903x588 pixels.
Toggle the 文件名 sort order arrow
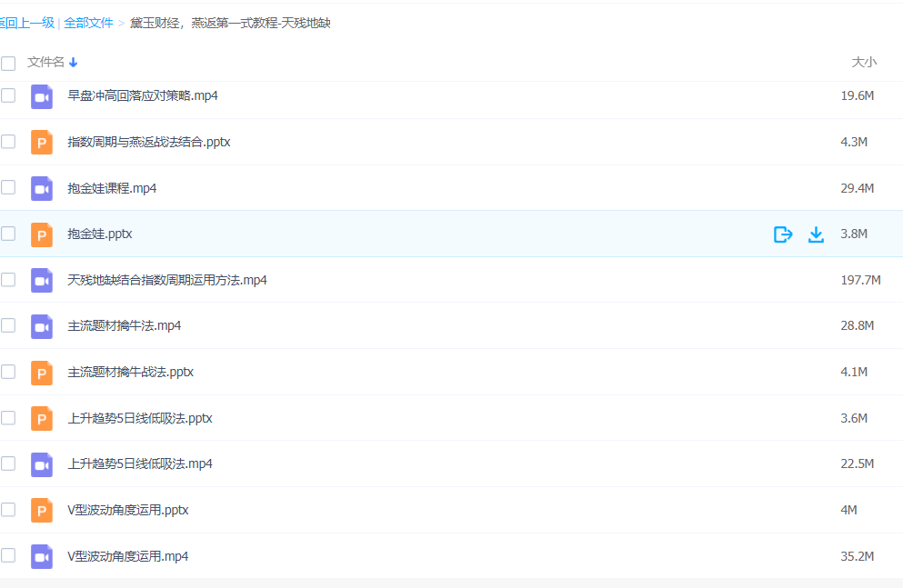click(72, 63)
